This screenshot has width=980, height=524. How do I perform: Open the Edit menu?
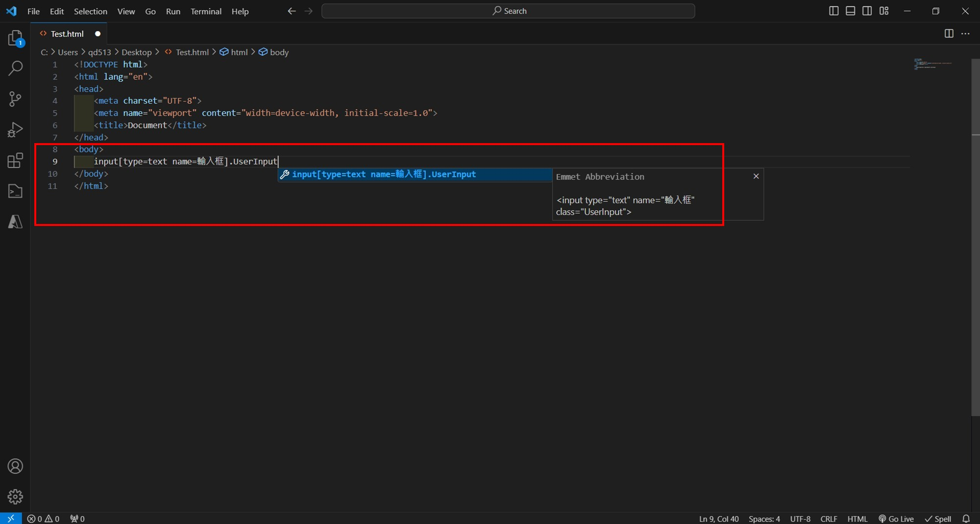point(57,11)
